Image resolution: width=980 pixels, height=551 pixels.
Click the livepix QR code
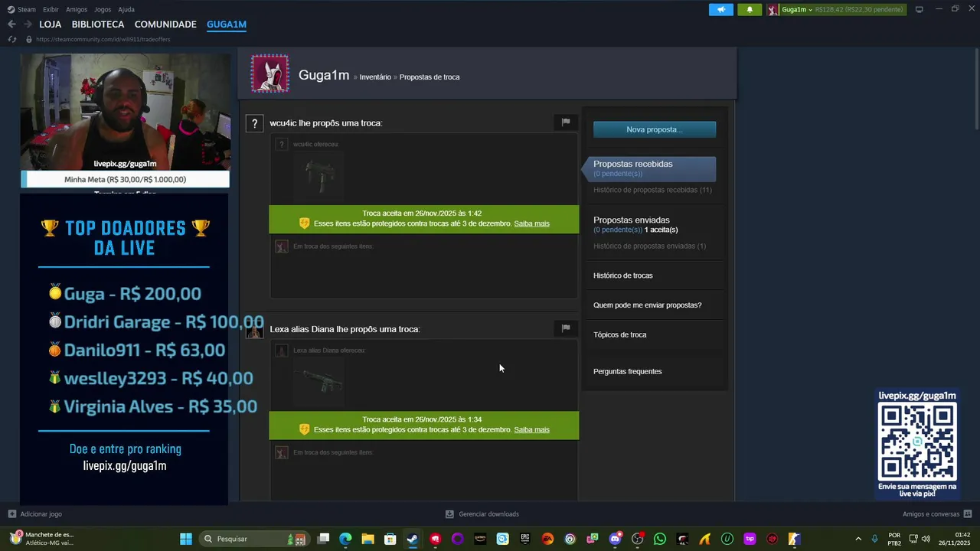click(x=917, y=442)
